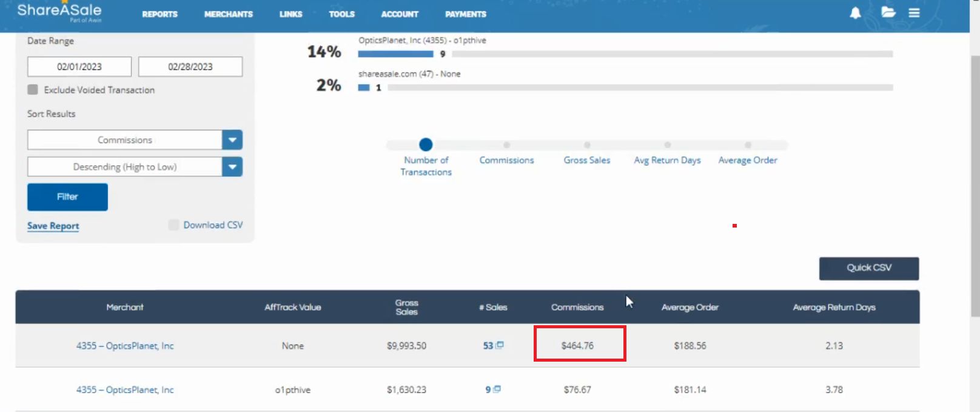Image resolution: width=980 pixels, height=412 pixels.
Task: Select the Average Order chart option
Action: pos(748,145)
